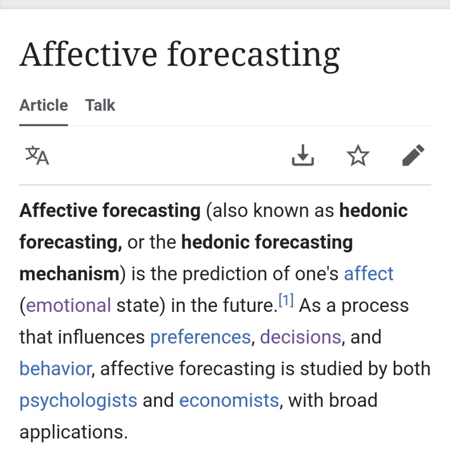
Task: Click the large "Affective forecasting" page title
Action: pyautogui.click(x=179, y=55)
